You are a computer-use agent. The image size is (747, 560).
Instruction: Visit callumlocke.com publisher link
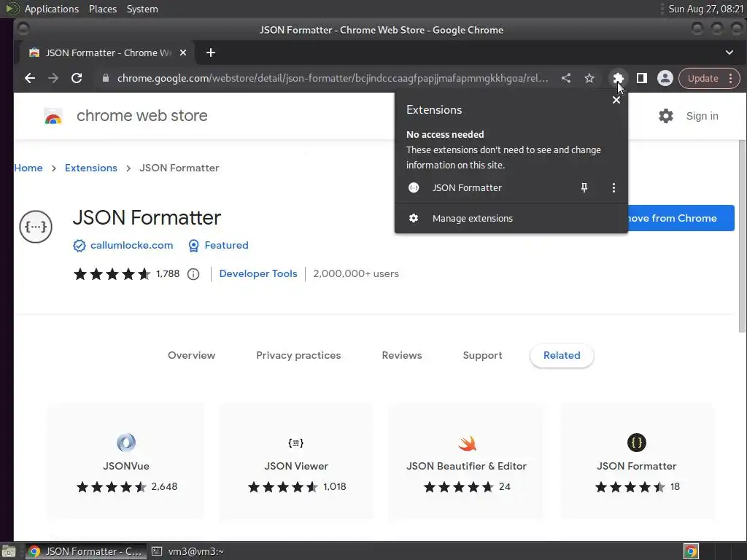pos(131,245)
